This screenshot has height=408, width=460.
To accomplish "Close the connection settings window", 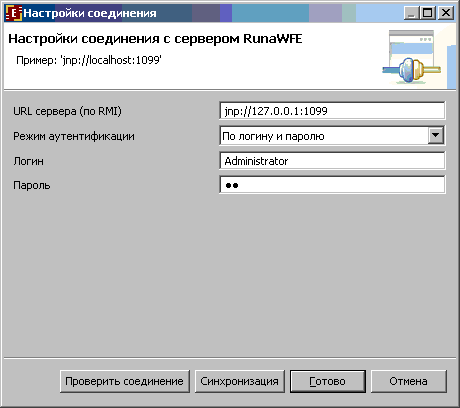I will [x=446, y=13].
